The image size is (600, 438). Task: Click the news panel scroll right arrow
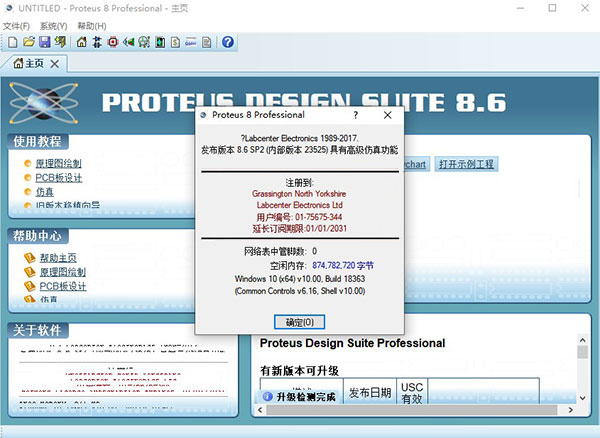pyautogui.click(x=571, y=410)
